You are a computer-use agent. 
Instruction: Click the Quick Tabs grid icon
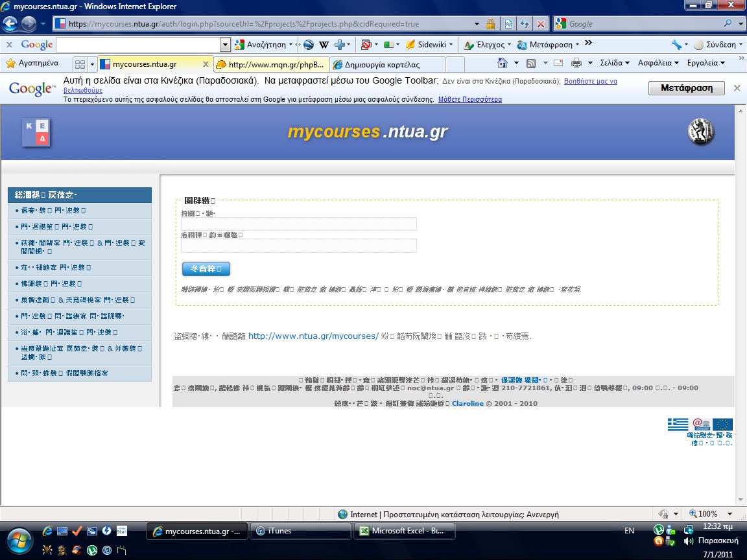pyautogui.click(x=80, y=64)
